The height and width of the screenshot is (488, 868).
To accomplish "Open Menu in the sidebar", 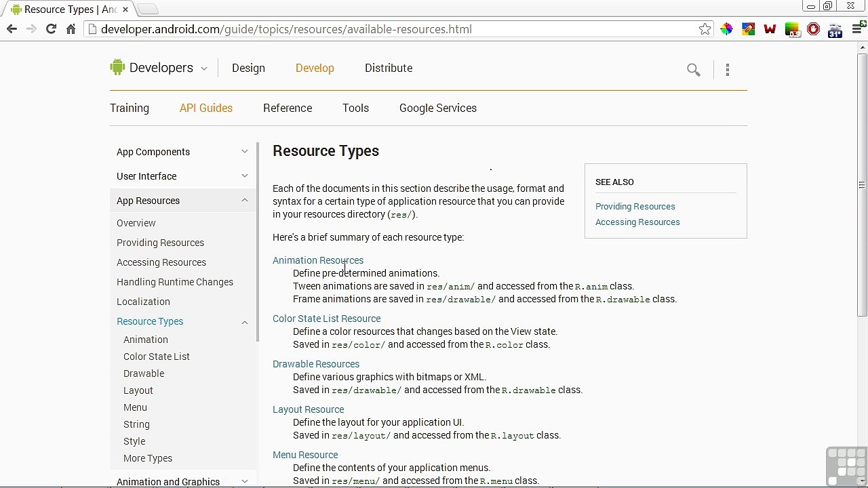I will pos(135,407).
